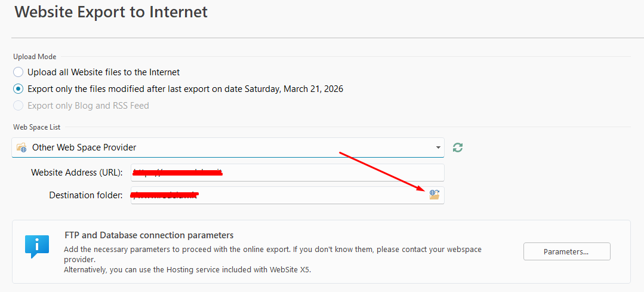Open the destination folder browse icon
The height and width of the screenshot is (292, 644).
(435, 195)
